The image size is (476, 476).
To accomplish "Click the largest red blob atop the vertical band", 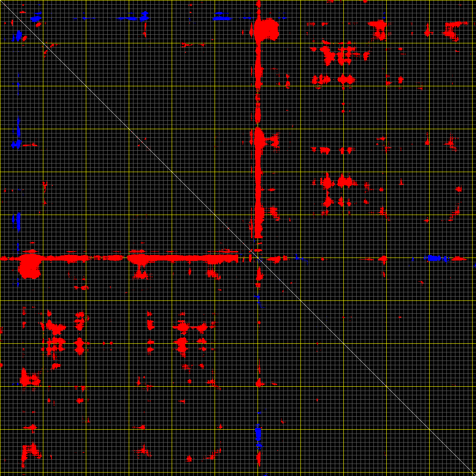I will pyautogui.click(x=266, y=30).
